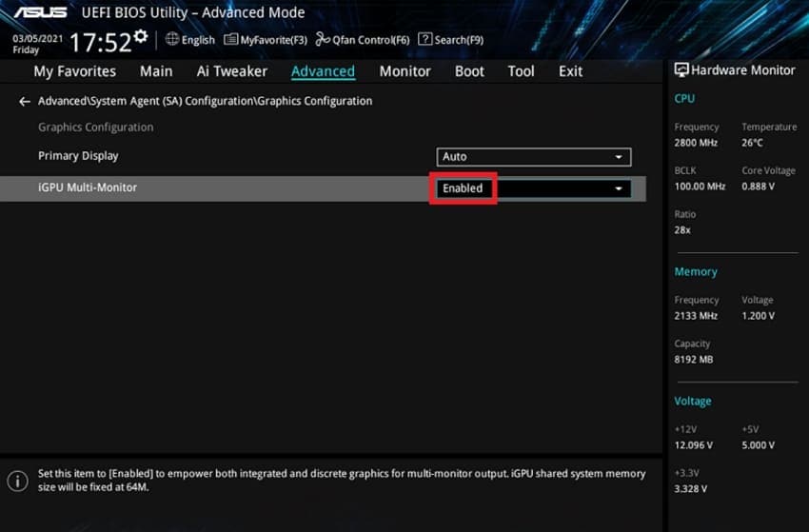This screenshot has height=532, width=809.
Task: Click the arrow on the Primary Display combo box
Action: tap(618, 157)
